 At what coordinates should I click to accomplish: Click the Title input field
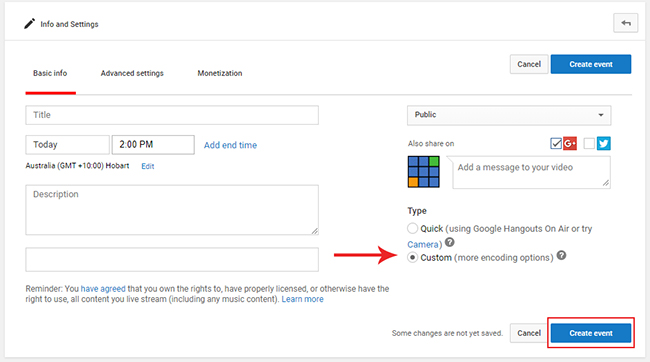[172, 115]
